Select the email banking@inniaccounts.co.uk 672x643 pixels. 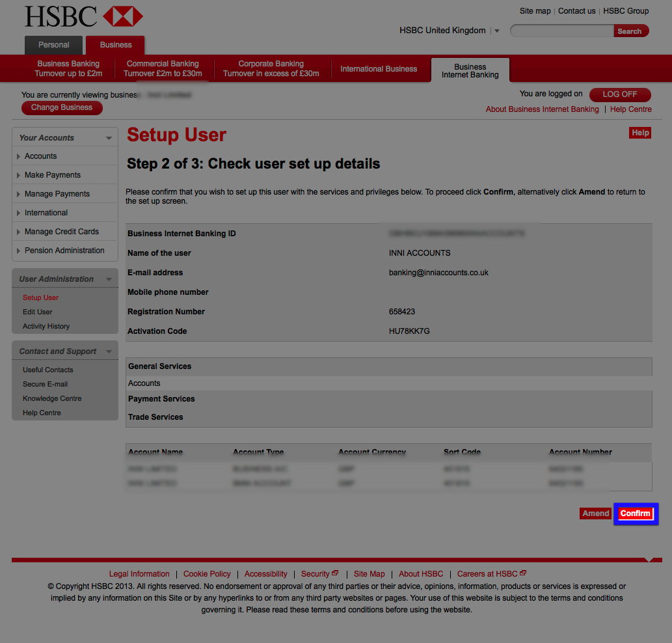pyautogui.click(x=438, y=273)
